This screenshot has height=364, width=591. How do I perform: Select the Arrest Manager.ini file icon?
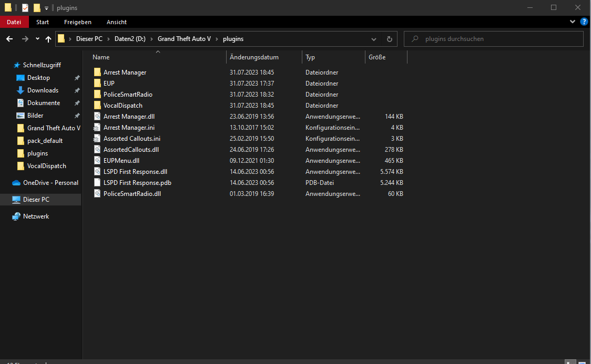point(97,128)
